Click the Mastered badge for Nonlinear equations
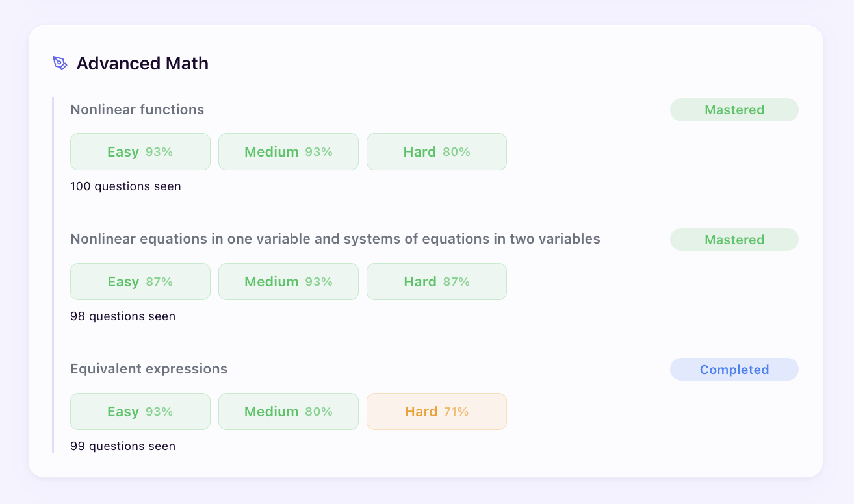854x504 pixels. [x=734, y=239]
